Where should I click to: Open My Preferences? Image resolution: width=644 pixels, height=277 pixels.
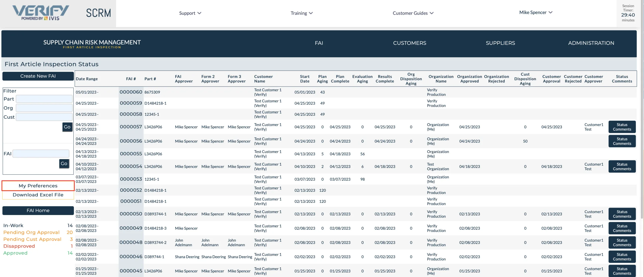point(38,186)
